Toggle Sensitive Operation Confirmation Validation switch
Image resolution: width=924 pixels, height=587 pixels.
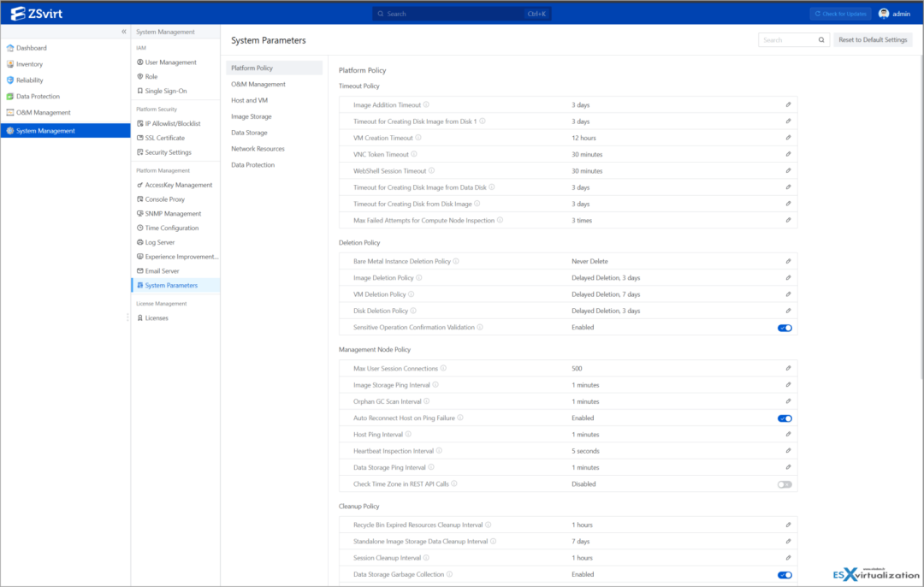[785, 328]
